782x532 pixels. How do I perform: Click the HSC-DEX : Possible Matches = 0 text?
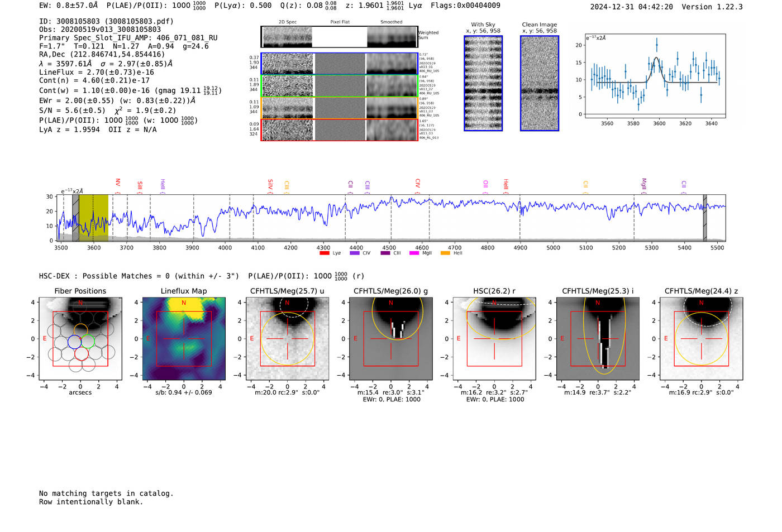click(104, 276)
